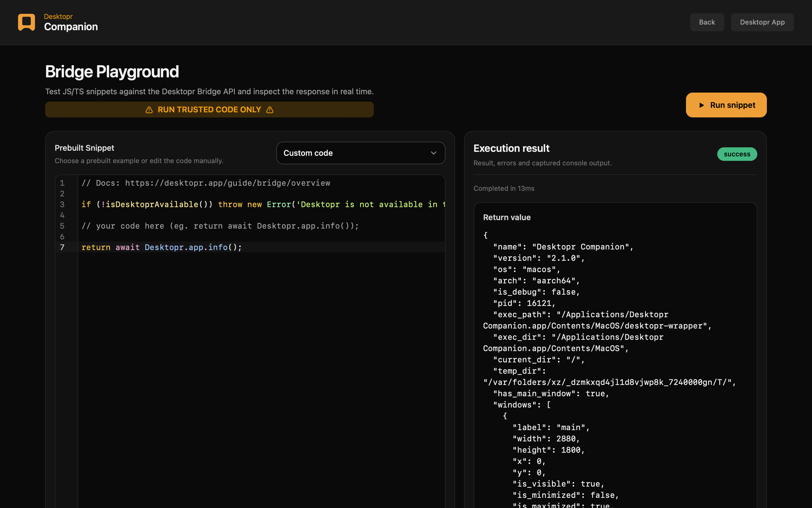Expand the Custom code dropdown chevron
This screenshot has height=508, width=812.
click(x=434, y=153)
